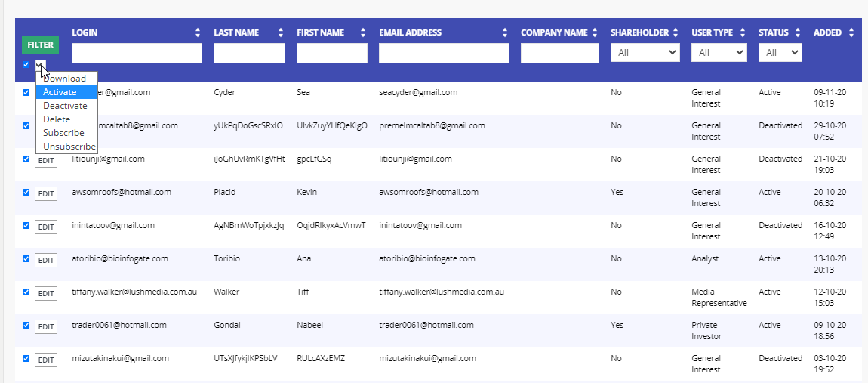Click the Media Representative user type cell

719,298
